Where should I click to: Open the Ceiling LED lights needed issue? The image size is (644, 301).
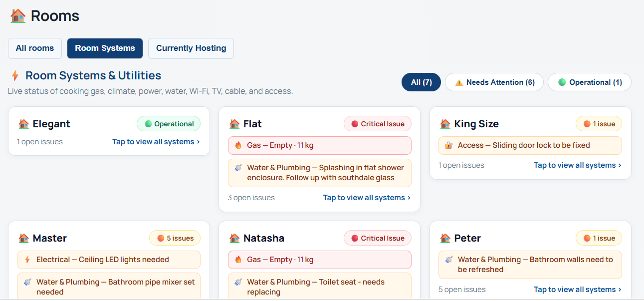click(109, 260)
